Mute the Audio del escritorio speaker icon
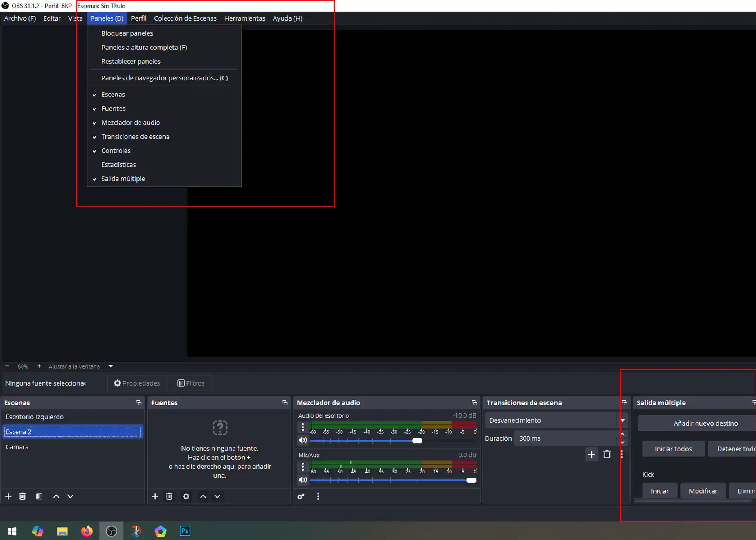The width and height of the screenshot is (756, 540). coord(303,440)
